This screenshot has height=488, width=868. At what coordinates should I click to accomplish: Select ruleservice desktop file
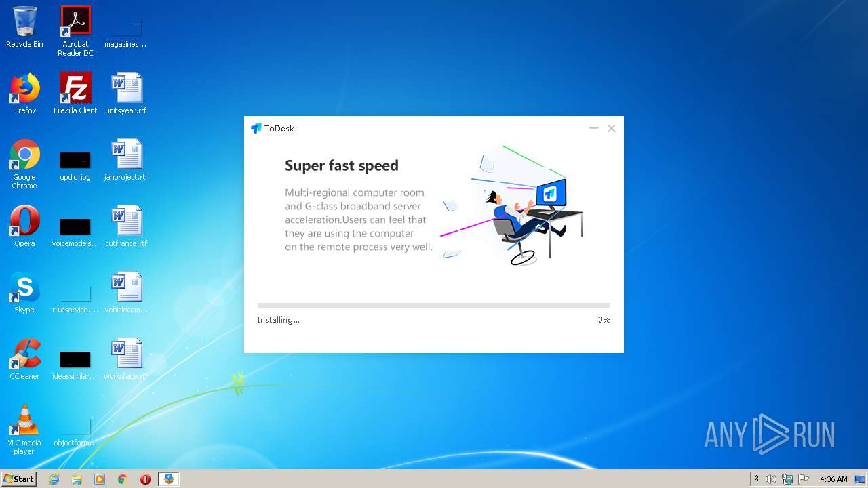tap(75, 298)
